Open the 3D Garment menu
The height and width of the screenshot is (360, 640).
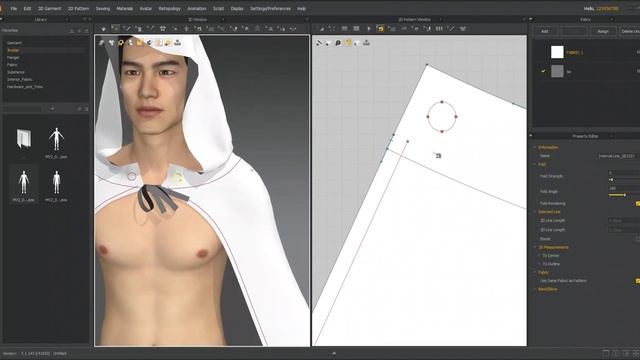(x=49, y=9)
